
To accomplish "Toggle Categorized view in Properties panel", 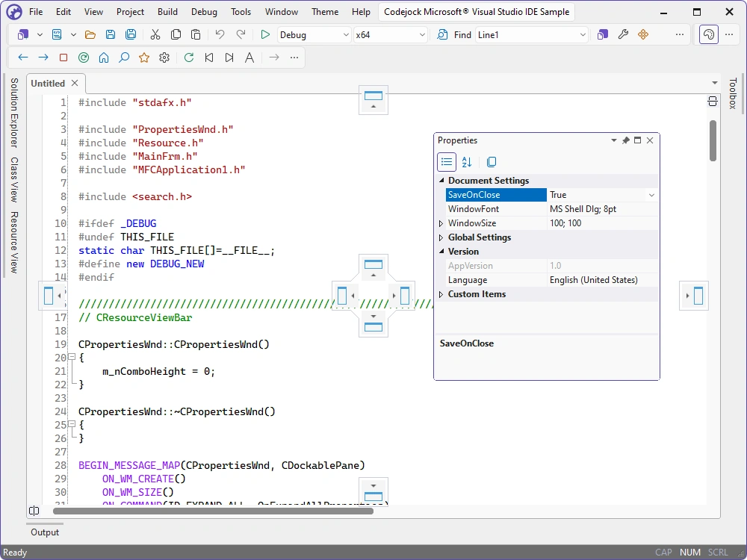I will pos(447,162).
